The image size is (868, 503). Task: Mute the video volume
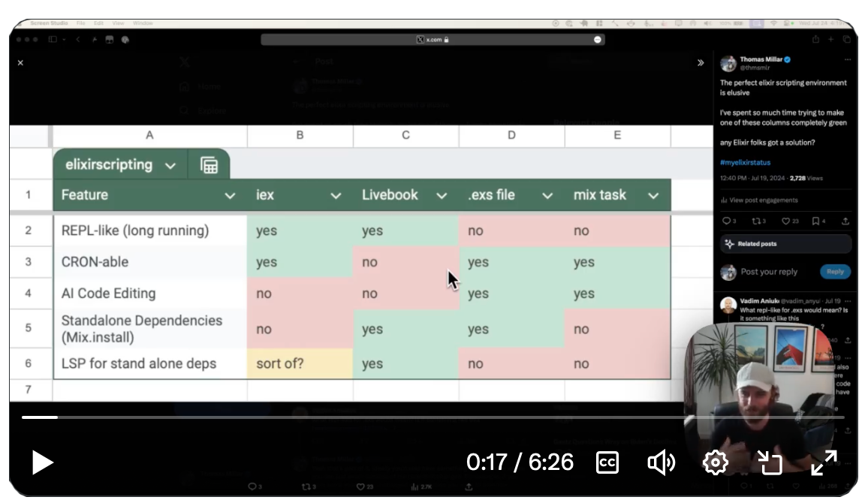click(x=661, y=462)
